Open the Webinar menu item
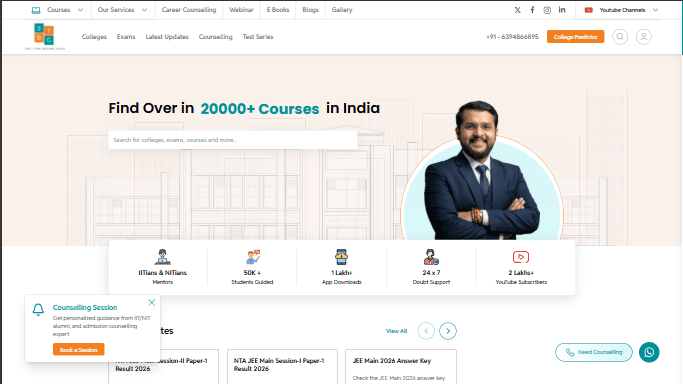The width and height of the screenshot is (683, 384). pos(241,10)
